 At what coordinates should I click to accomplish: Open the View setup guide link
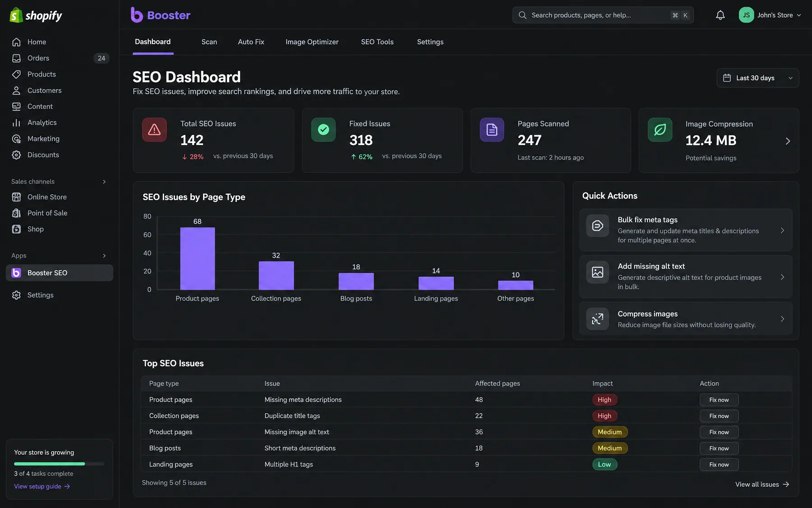tap(42, 486)
